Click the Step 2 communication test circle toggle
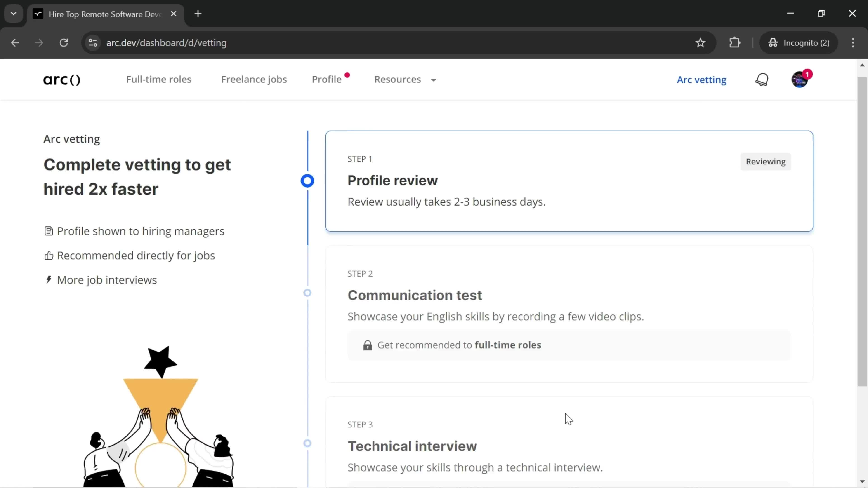Screen dimensions: 868x488 [x=308, y=293]
